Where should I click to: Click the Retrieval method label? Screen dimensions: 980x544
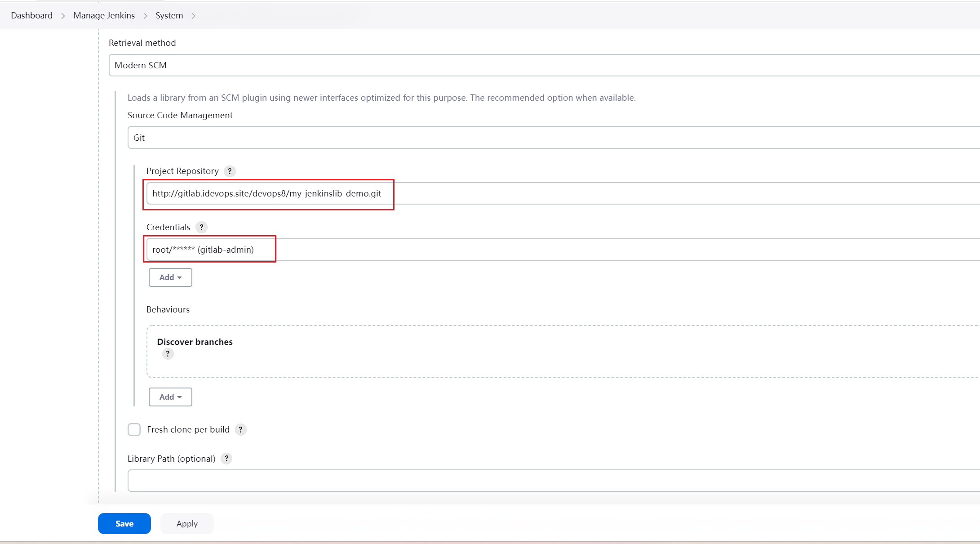point(142,43)
